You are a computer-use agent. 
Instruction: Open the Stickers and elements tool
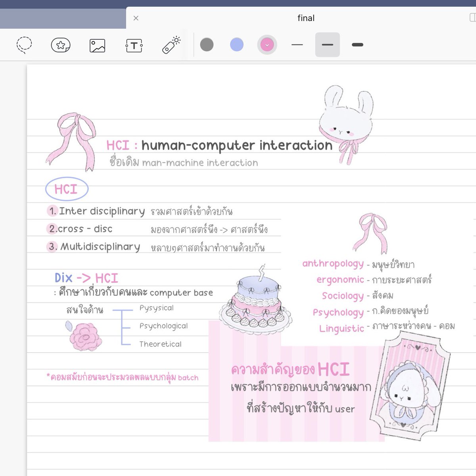pyautogui.click(x=61, y=45)
